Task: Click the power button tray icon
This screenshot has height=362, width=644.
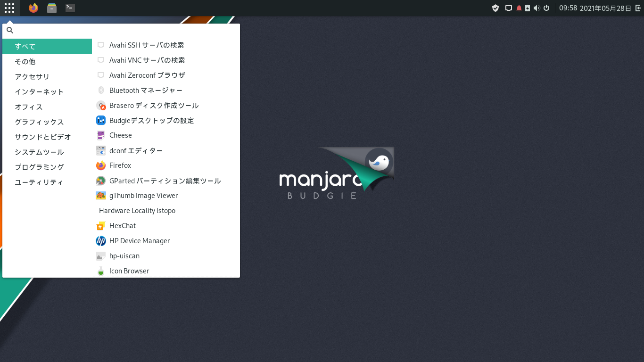Action: pyautogui.click(x=546, y=8)
